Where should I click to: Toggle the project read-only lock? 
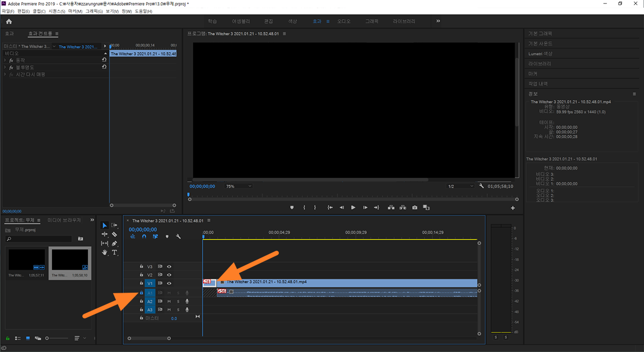coord(7,339)
